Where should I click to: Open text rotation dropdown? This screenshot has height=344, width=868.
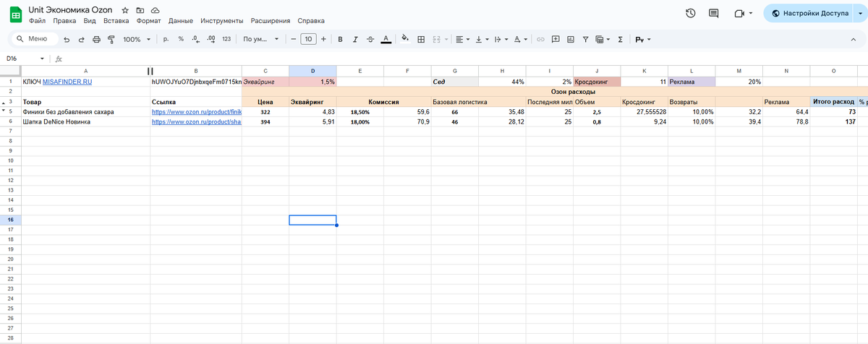pyautogui.click(x=520, y=39)
